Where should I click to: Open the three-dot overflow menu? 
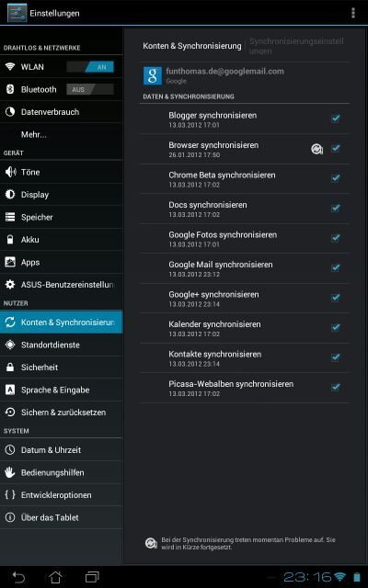coord(352,13)
